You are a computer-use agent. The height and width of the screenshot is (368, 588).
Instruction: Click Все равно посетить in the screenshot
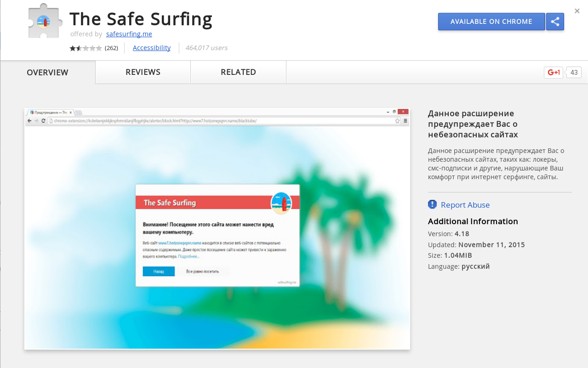point(203,272)
